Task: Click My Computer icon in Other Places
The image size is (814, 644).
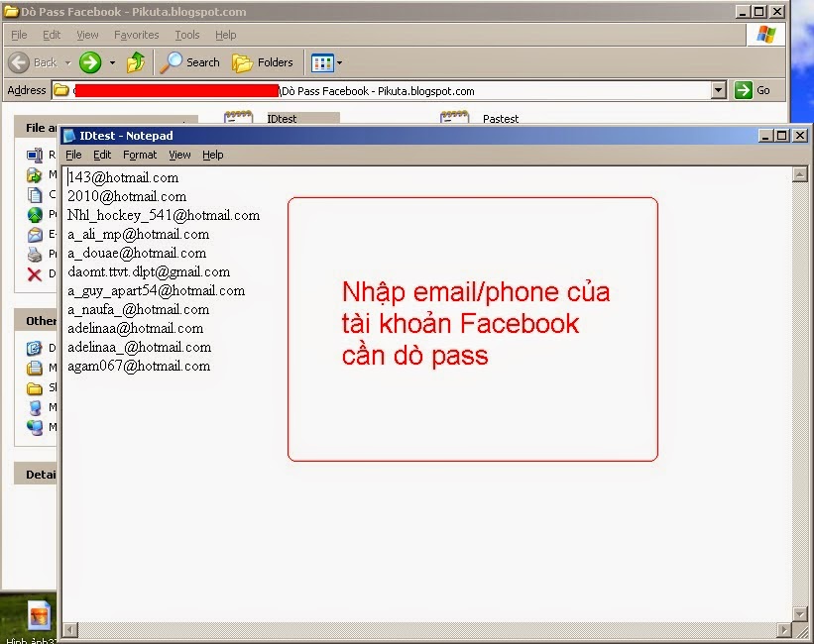Action: click(x=35, y=407)
